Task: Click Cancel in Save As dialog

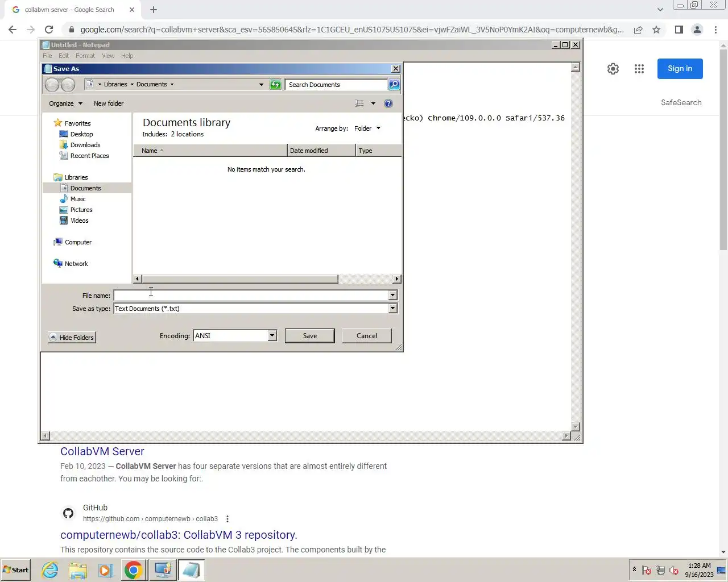Action: [x=367, y=336]
